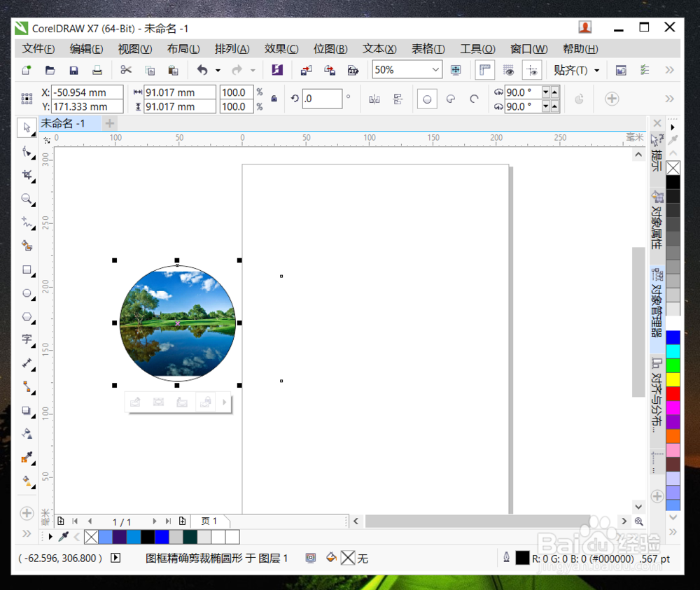
Task: Pick the blue swatch from the color palette
Action: coord(674,337)
